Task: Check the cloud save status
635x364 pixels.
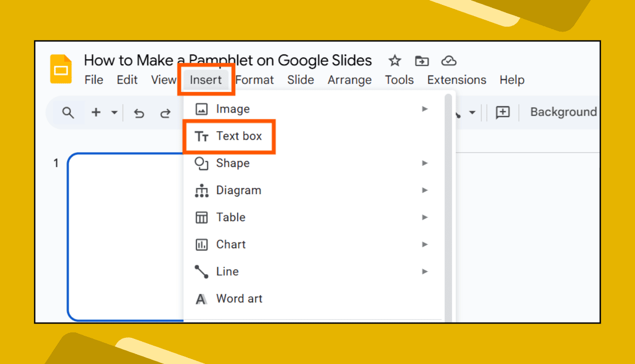Action: tap(449, 60)
